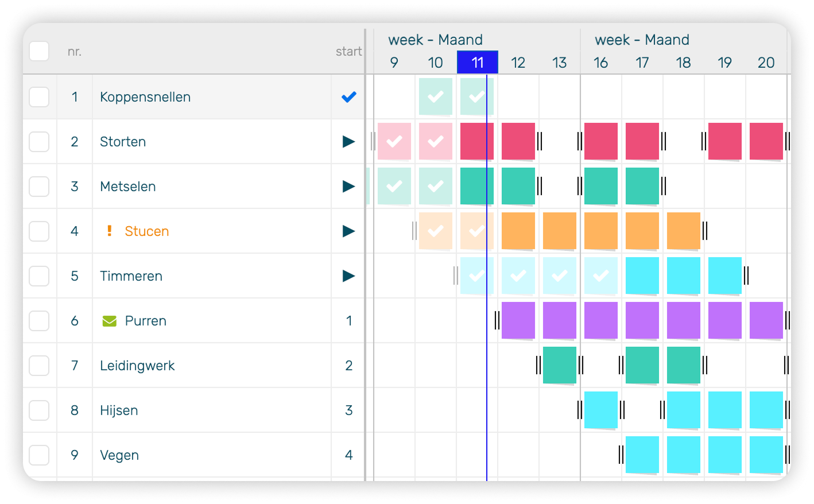The image size is (814, 504).
Task: Click the blue checkmark in the Koppensnellen row
Action: pyautogui.click(x=349, y=97)
